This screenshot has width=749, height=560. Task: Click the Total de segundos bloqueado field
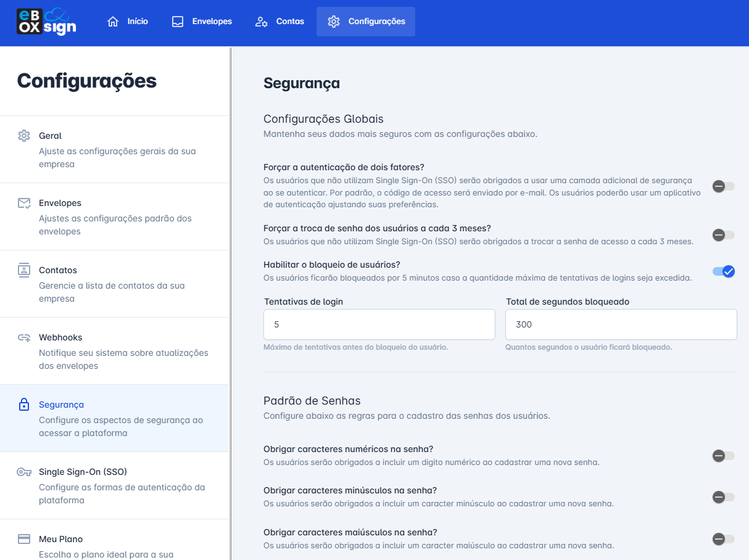(x=621, y=324)
